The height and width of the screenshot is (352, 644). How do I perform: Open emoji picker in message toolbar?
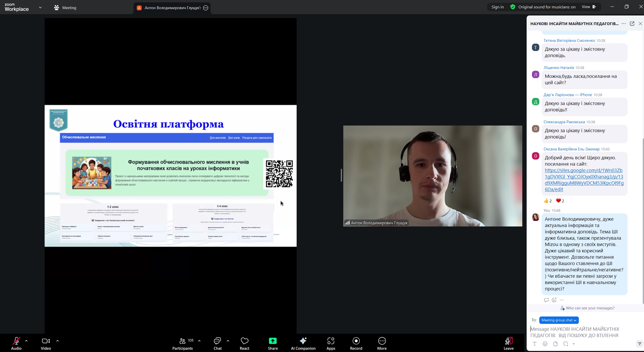(x=545, y=344)
